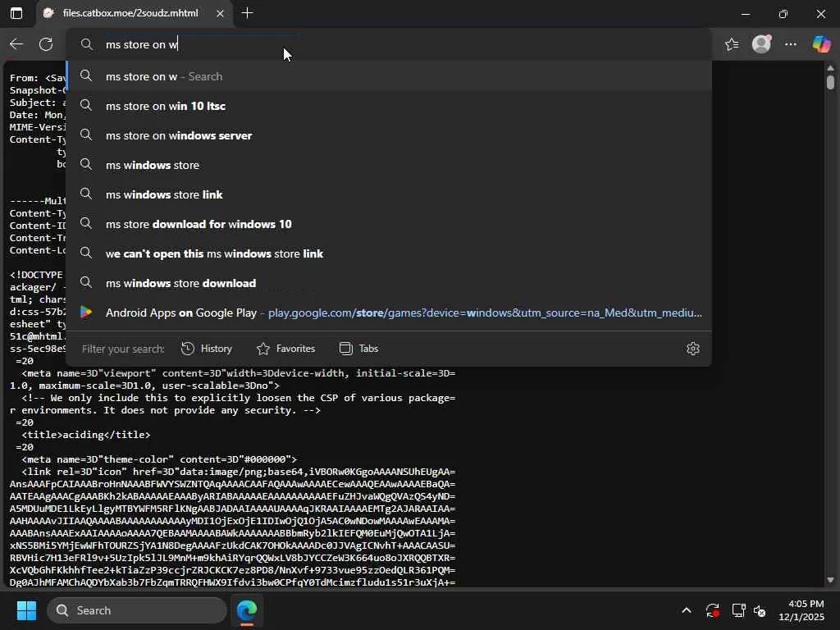Click the Microsoft Edge taskbar icon
840x630 pixels.
point(247,610)
